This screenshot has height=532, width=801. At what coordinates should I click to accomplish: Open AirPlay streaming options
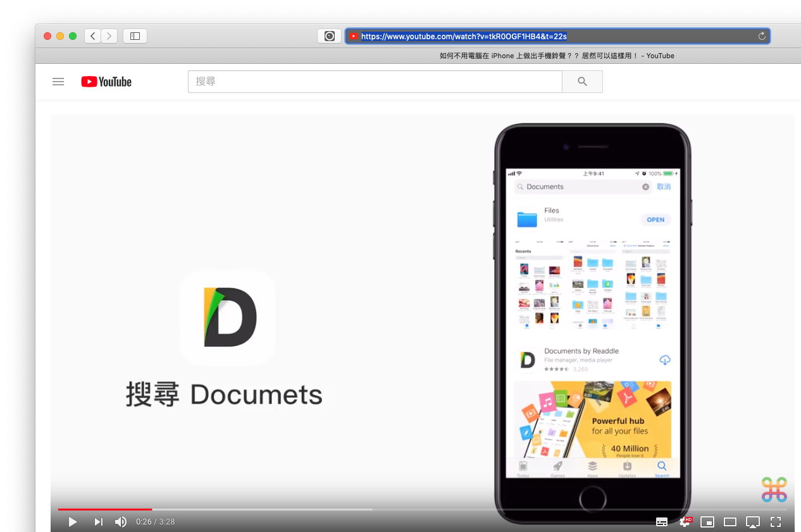click(x=753, y=522)
